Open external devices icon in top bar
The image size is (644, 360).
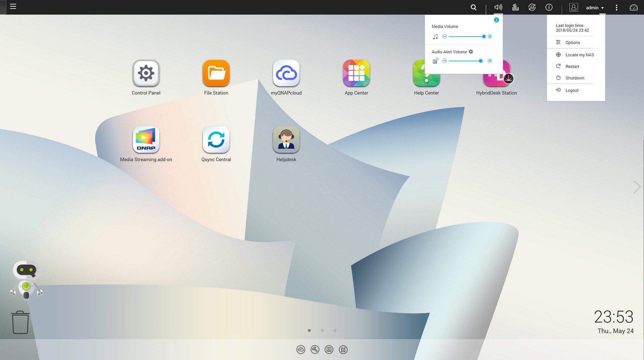(x=532, y=7)
